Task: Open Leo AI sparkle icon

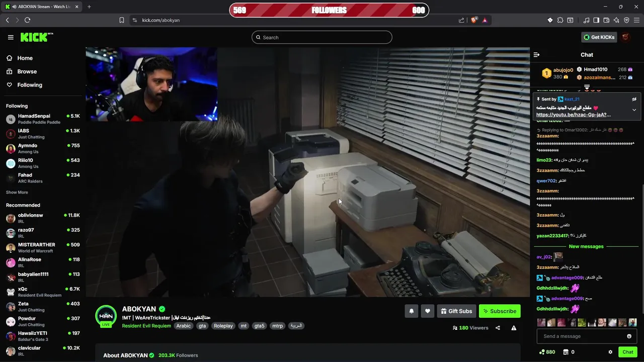Action: 616,20
